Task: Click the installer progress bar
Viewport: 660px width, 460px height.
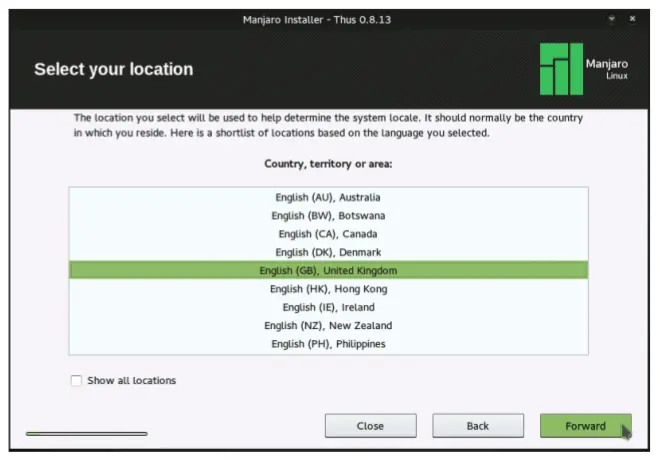Action: pyautogui.click(x=87, y=433)
